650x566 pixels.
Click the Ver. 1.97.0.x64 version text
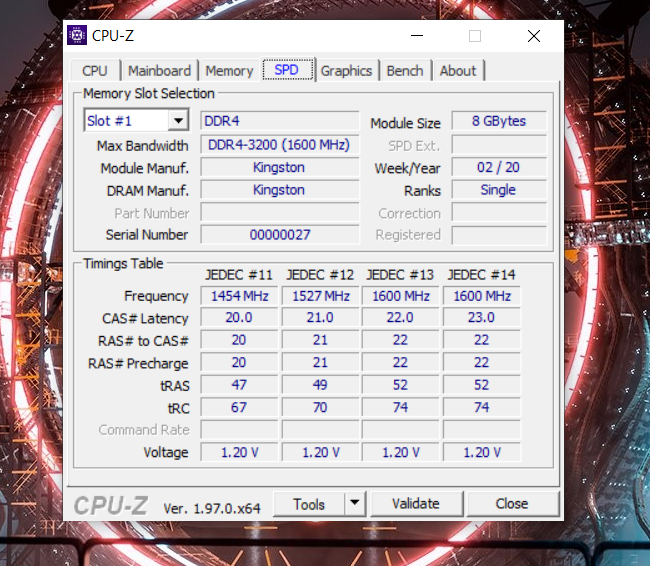click(212, 508)
